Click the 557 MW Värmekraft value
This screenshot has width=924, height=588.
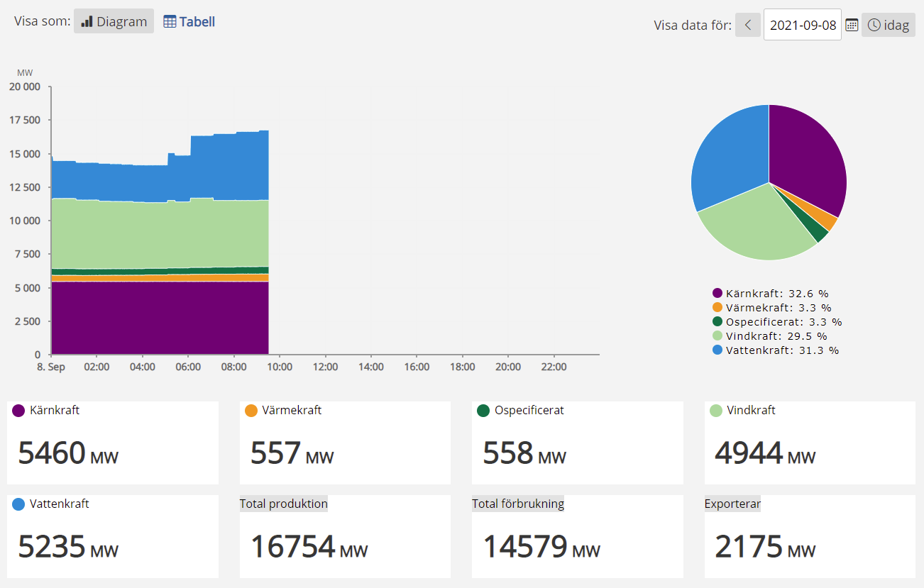292,453
